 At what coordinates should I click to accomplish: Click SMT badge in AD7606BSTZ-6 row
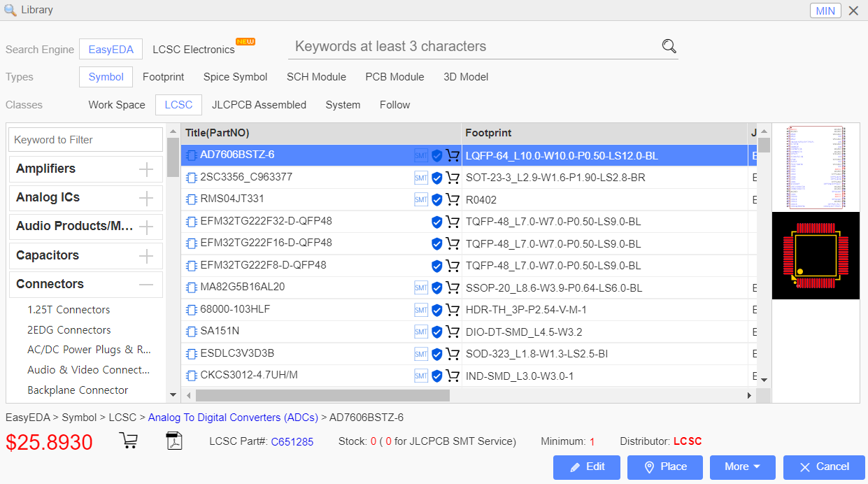421,155
